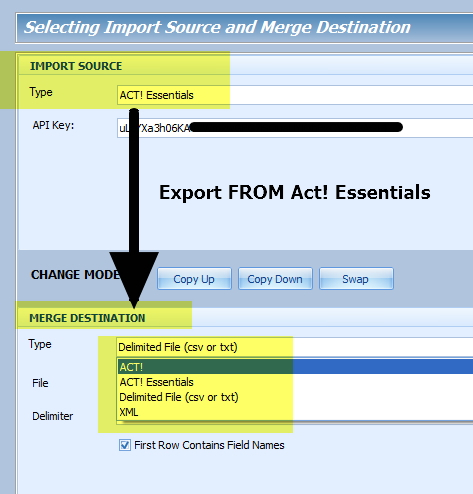Open the Import Source Type dropdown

(x=295, y=95)
